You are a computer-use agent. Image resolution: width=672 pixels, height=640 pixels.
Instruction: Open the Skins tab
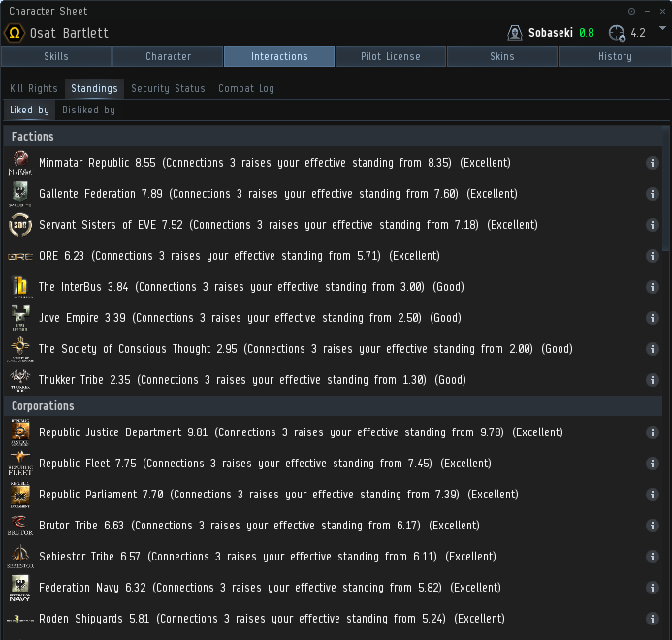point(502,56)
